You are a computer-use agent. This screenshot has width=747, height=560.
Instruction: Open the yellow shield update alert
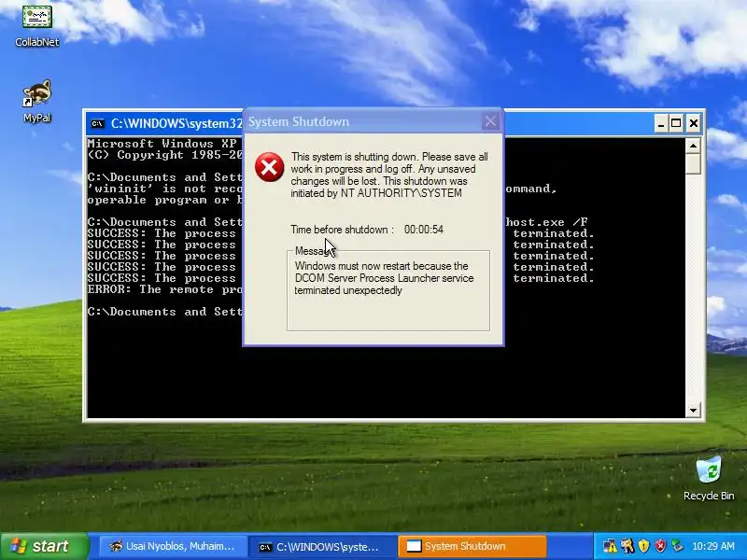coord(644,546)
